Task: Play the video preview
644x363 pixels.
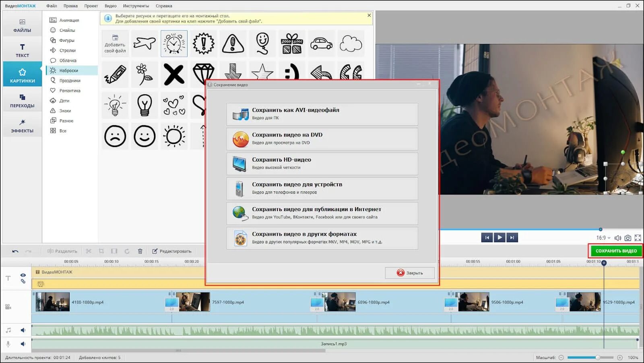Action: click(500, 237)
